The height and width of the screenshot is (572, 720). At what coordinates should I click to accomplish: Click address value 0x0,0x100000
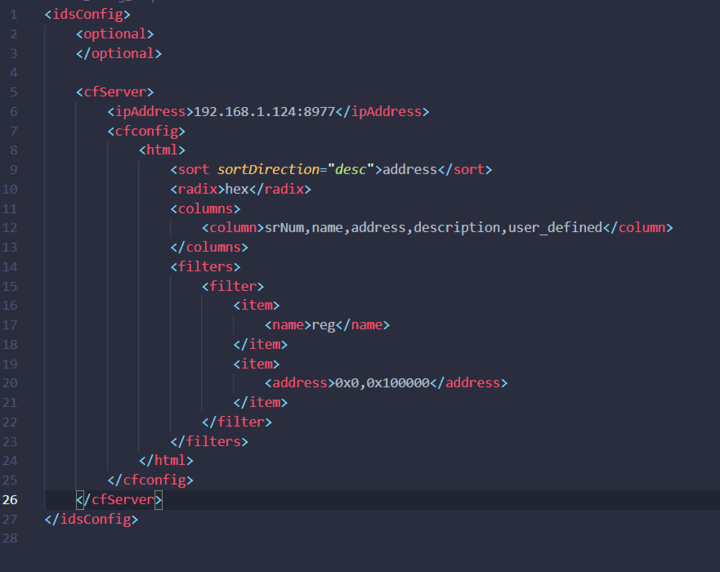pyautogui.click(x=382, y=383)
